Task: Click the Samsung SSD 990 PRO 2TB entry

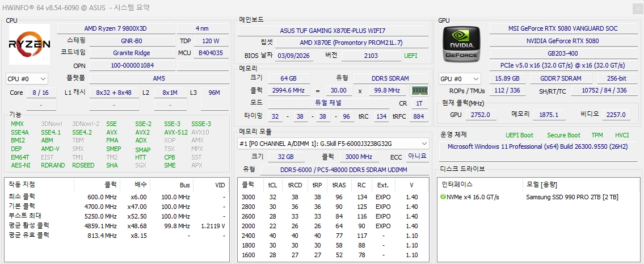Action: (x=572, y=197)
